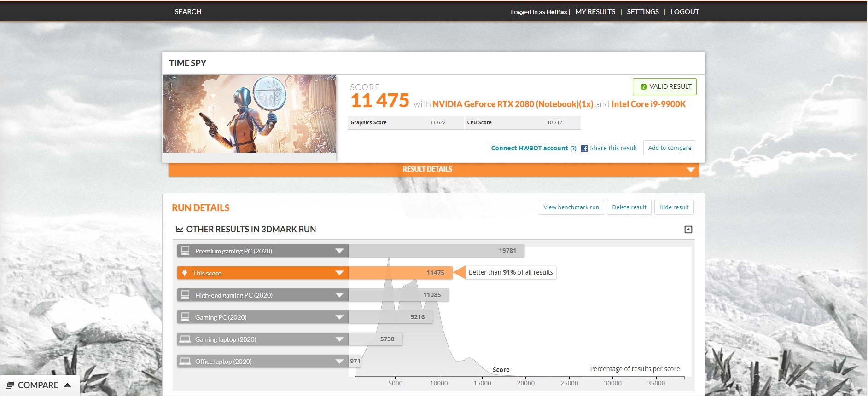The width and height of the screenshot is (868, 396).
Task: Open the This score dropdown arrow
Action: coord(339,273)
